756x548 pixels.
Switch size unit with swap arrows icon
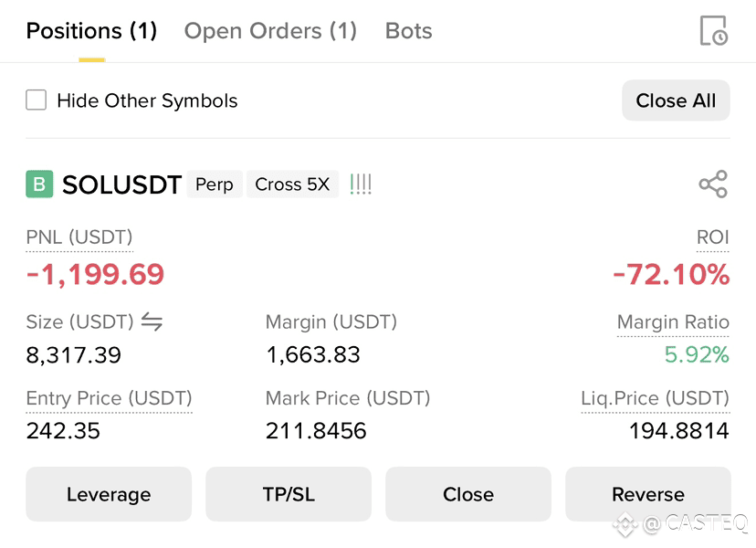coord(152,321)
